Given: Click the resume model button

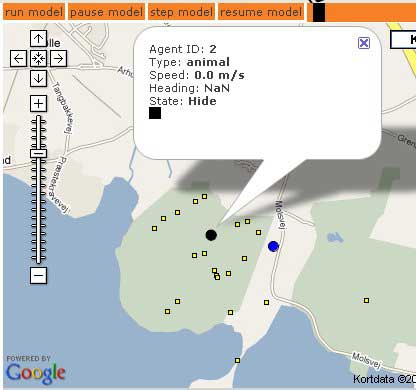Looking at the screenshot, I should (261, 12).
